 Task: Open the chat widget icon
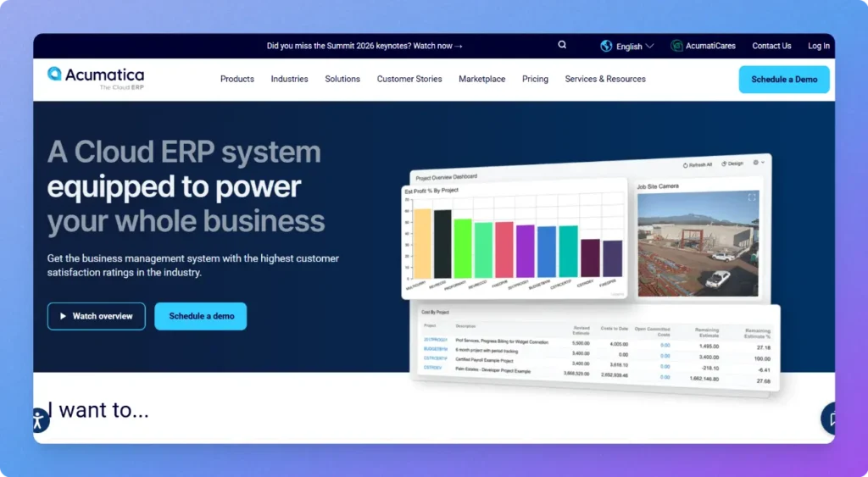coord(829,419)
